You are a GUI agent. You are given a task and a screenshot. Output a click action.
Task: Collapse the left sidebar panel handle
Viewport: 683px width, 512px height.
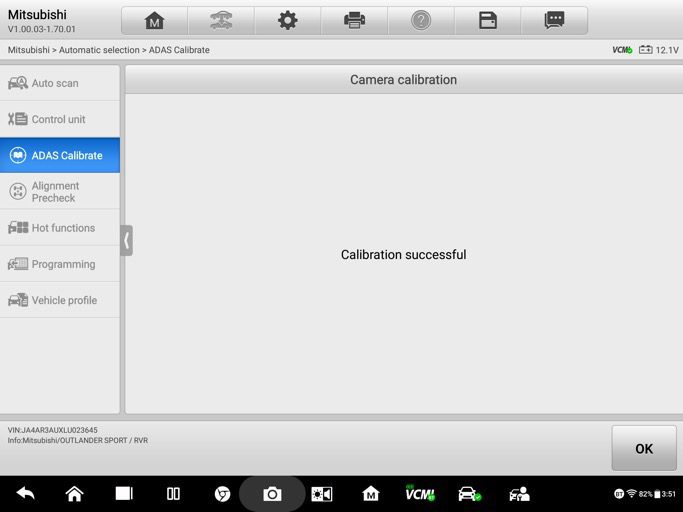126,240
